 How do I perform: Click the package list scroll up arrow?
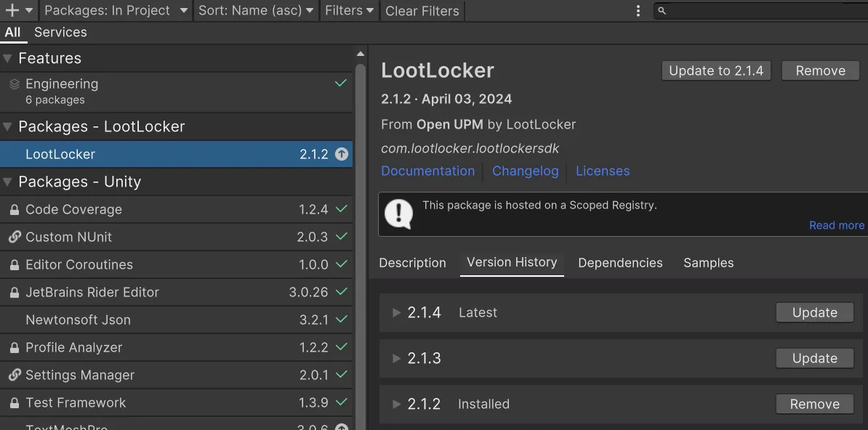361,54
